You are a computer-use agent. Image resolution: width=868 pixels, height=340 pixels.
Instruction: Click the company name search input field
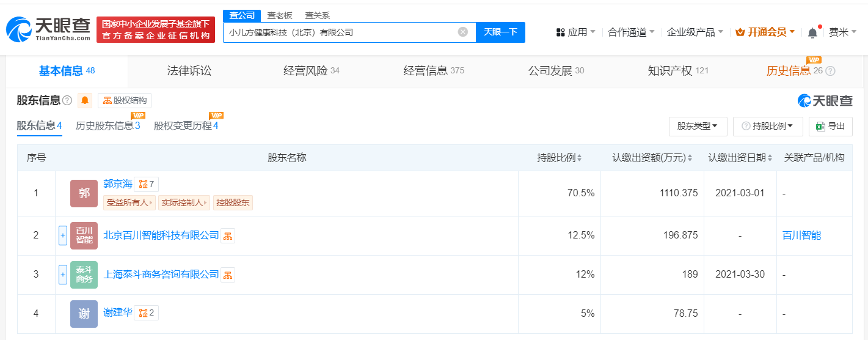tap(340, 32)
